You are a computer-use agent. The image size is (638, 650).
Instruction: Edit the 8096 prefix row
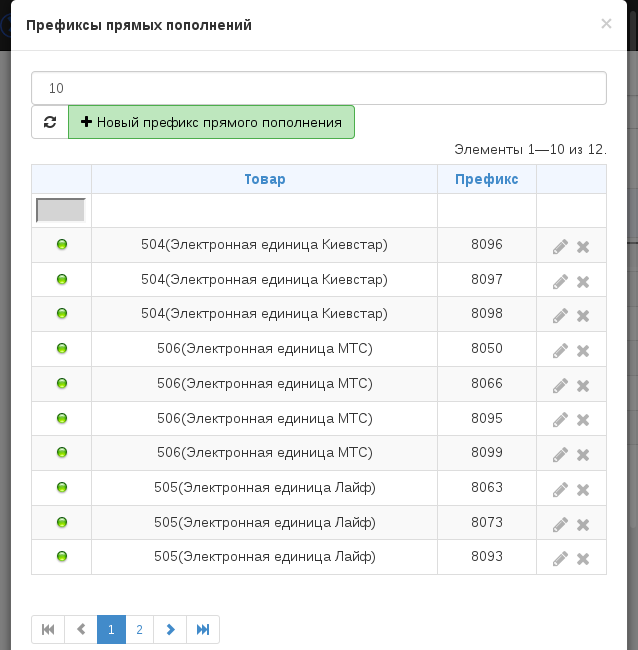tap(560, 247)
